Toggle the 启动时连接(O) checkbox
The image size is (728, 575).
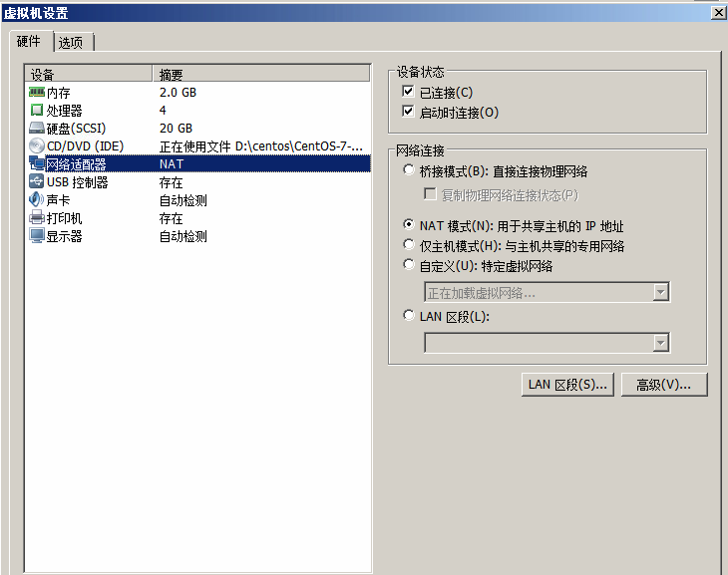tap(408, 112)
